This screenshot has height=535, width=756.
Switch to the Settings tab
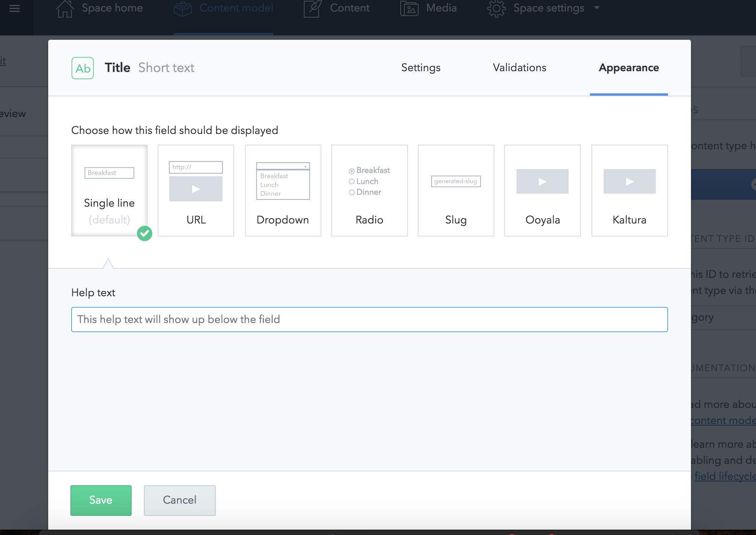click(420, 68)
